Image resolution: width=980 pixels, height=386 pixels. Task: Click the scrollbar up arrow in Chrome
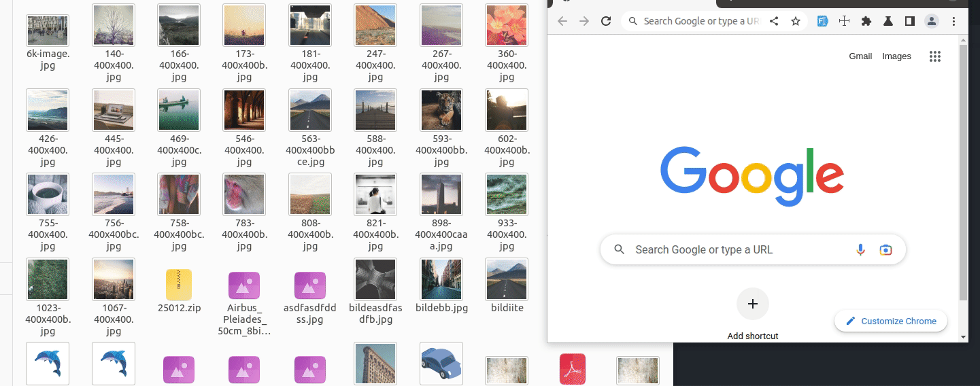coord(963,39)
